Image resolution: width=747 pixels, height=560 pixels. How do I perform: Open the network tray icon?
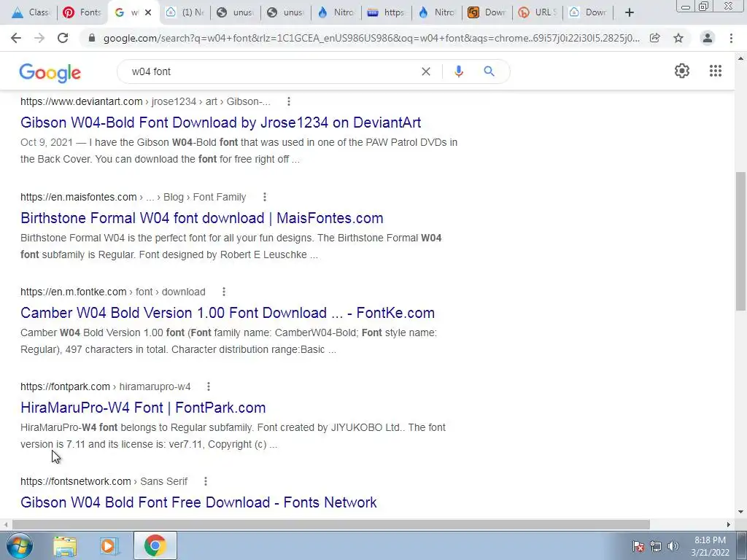[656, 545]
